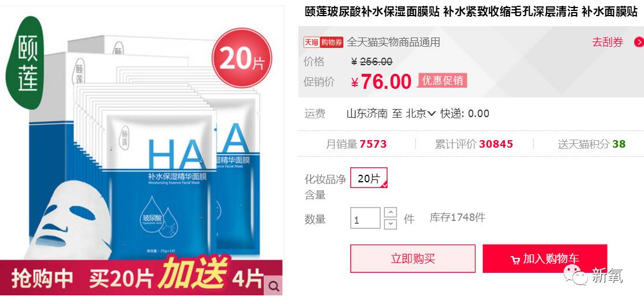View 累计评价 30845 reviews
The image size is (644, 304).
474,144
